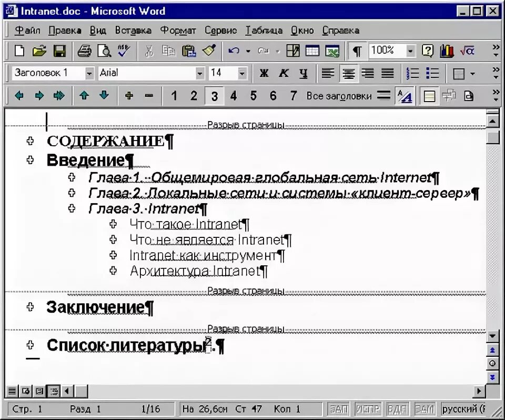Toggle underline (Ч) formatting

coord(304,74)
